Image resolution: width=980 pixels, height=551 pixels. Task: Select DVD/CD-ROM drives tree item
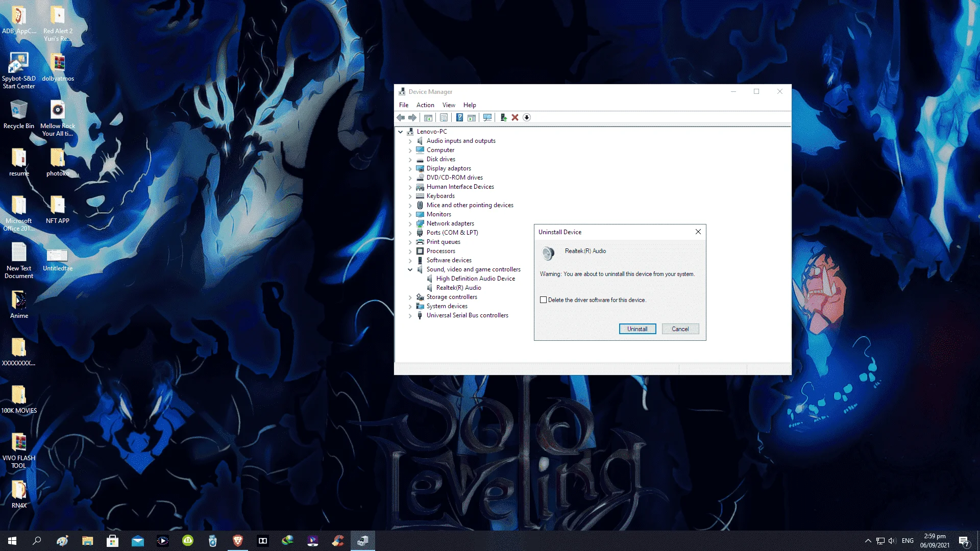455,178
